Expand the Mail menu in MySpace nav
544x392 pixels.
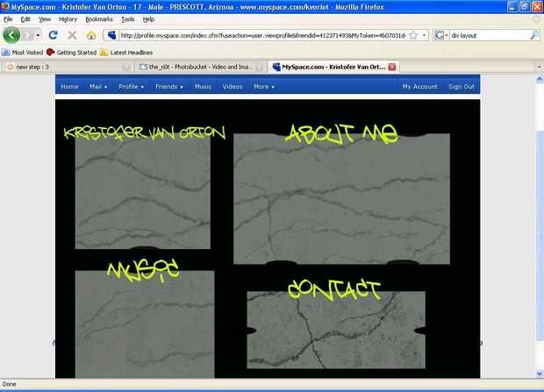[98, 87]
